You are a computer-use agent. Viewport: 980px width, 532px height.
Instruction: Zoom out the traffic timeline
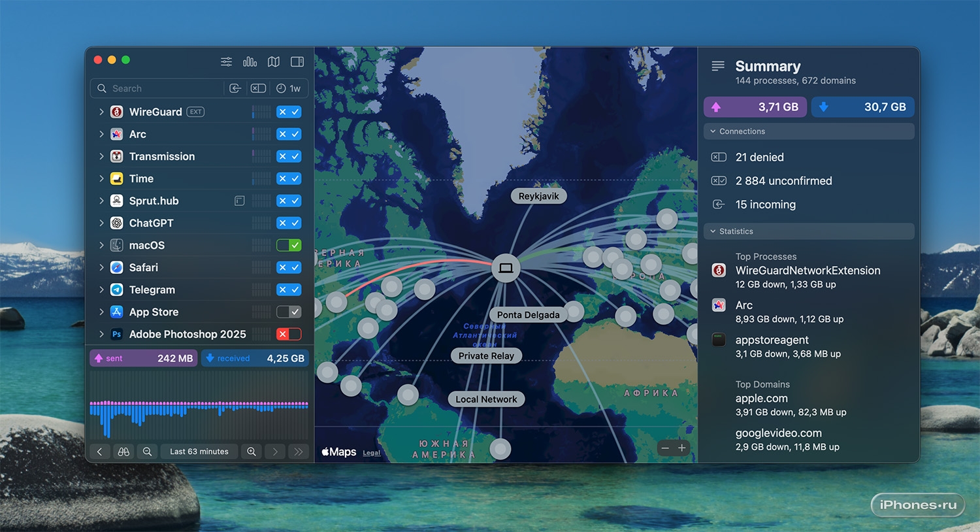[148, 452]
